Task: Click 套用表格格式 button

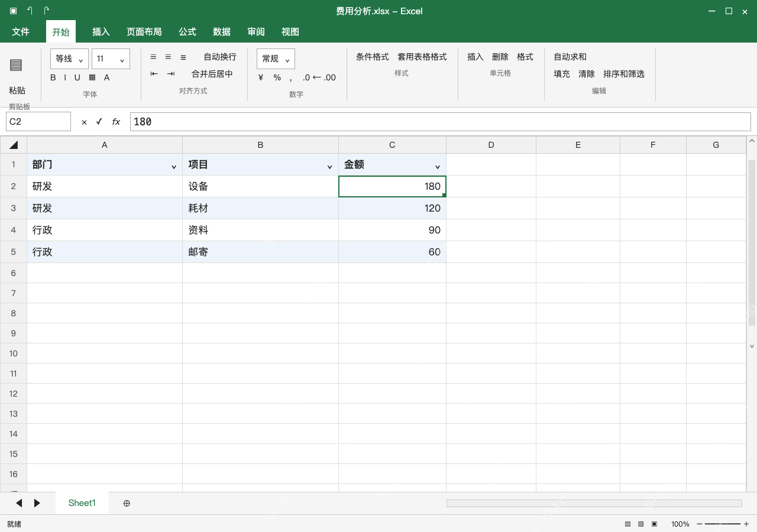Action: 422,57
